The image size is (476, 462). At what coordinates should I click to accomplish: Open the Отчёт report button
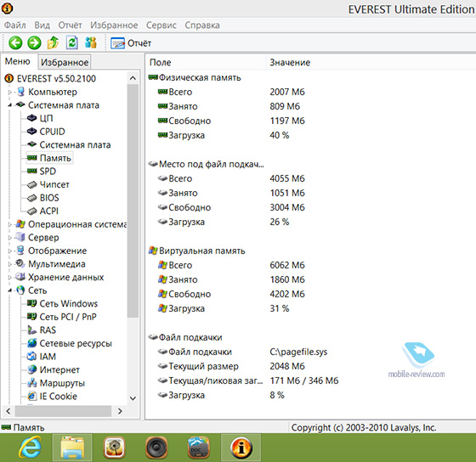coord(131,43)
